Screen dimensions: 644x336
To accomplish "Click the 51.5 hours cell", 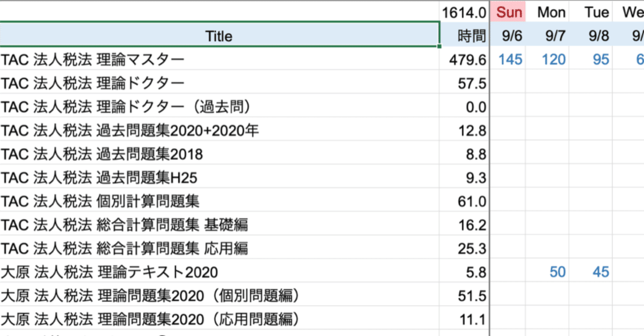I will (465, 295).
